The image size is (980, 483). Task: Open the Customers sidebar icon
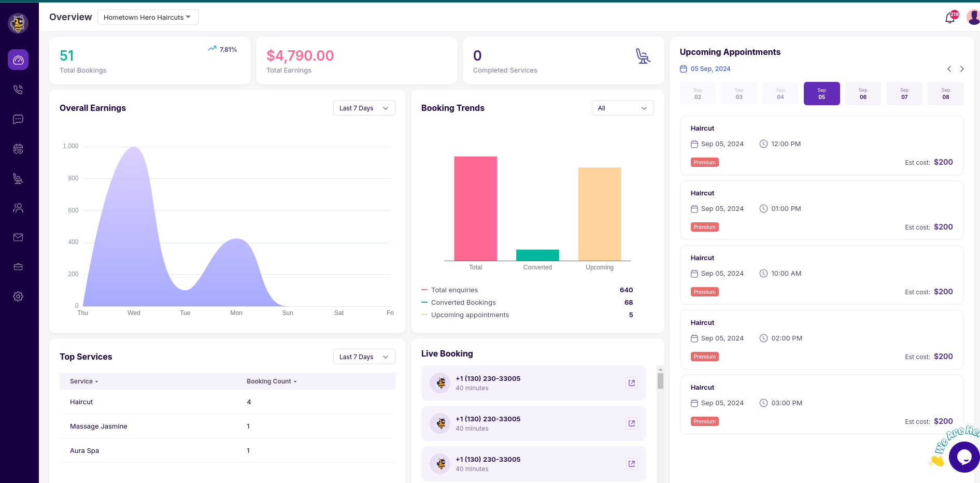pos(18,208)
